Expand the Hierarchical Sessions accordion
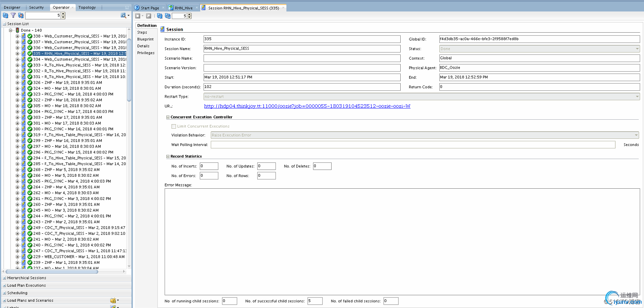Image resolution: width=644 pixels, height=308 pixels. click(5, 278)
